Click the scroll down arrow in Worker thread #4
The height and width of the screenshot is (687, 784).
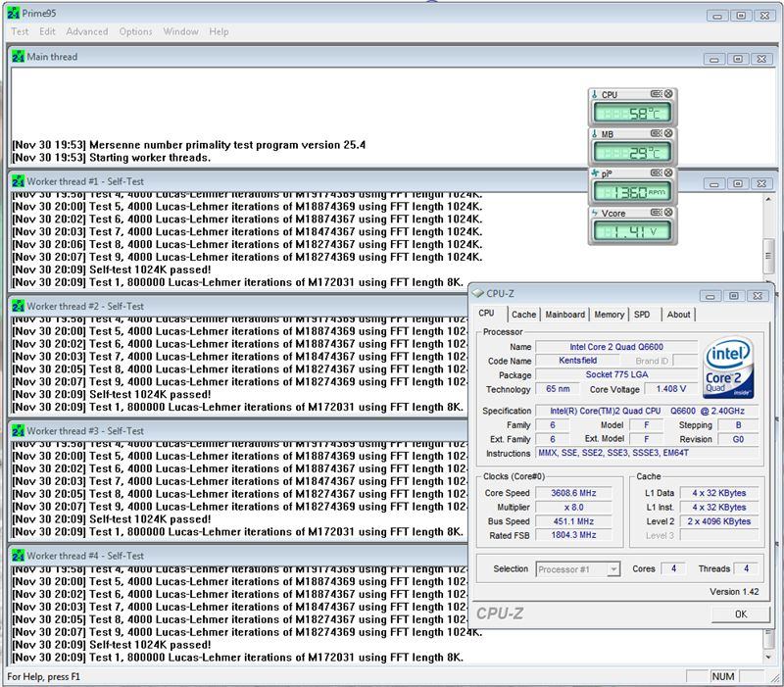coord(768,657)
